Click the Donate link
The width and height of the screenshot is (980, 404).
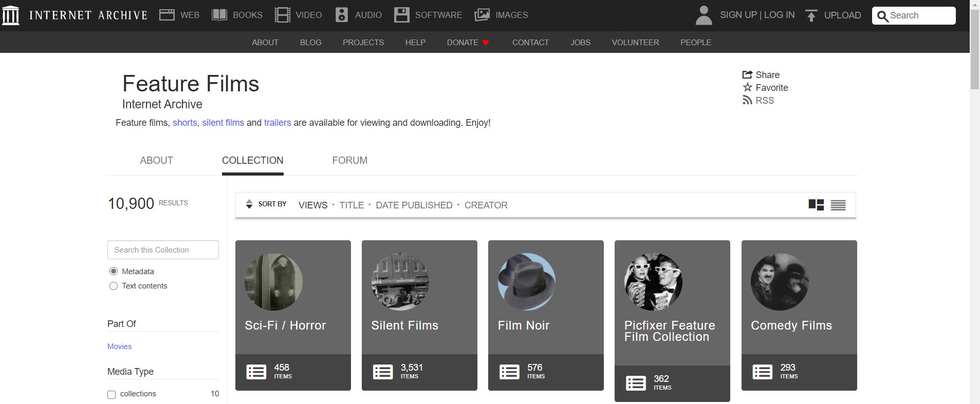point(463,43)
